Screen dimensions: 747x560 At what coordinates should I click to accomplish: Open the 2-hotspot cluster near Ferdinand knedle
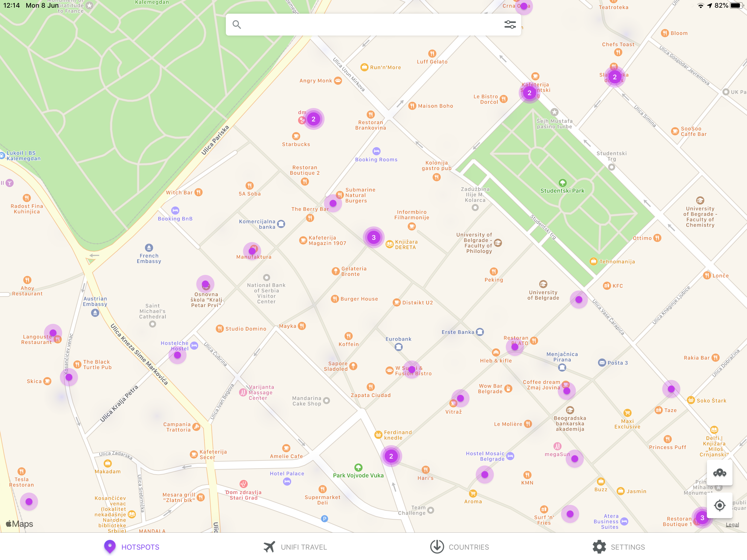[391, 456]
